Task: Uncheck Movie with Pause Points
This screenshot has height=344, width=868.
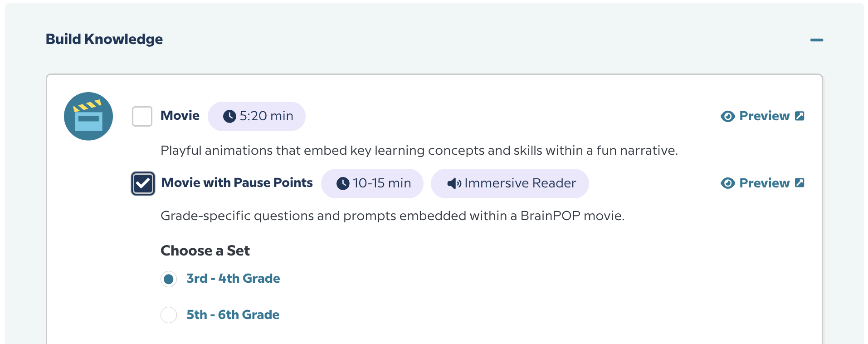Action: coord(142,183)
